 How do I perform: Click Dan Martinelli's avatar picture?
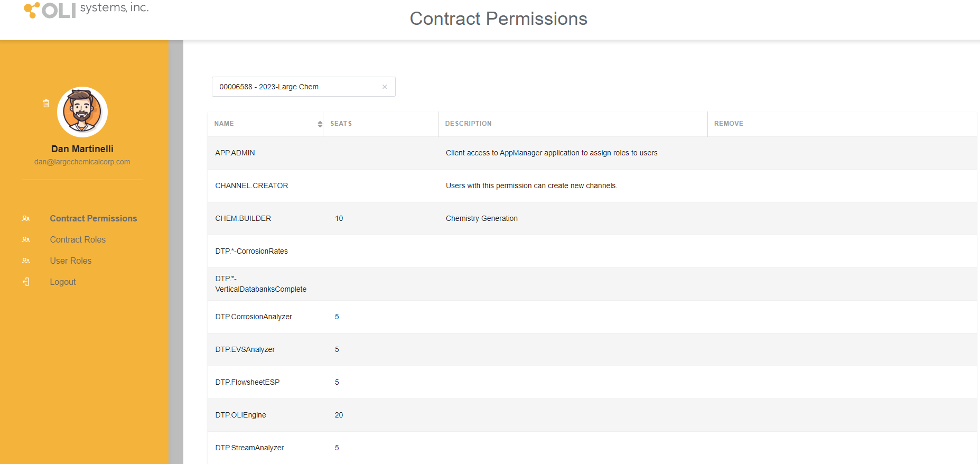click(x=82, y=112)
